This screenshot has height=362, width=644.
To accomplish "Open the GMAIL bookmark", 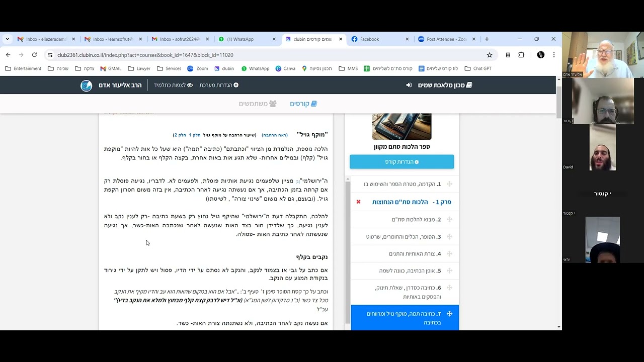I will pyautogui.click(x=111, y=68).
